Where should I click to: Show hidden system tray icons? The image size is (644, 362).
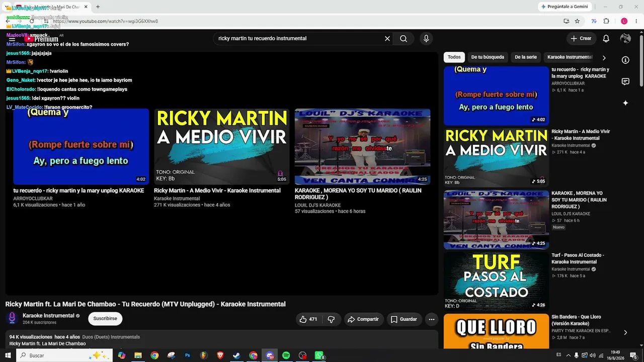[569, 355]
